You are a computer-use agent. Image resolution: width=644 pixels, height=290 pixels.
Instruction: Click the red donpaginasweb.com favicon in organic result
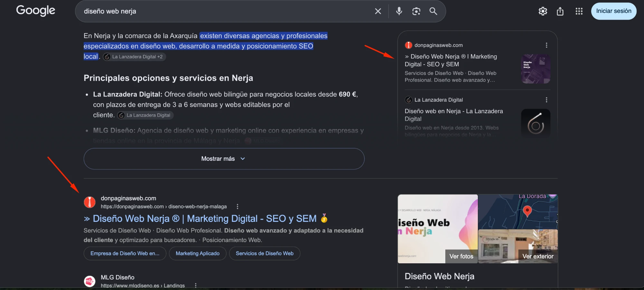click(x=90, y=202)
